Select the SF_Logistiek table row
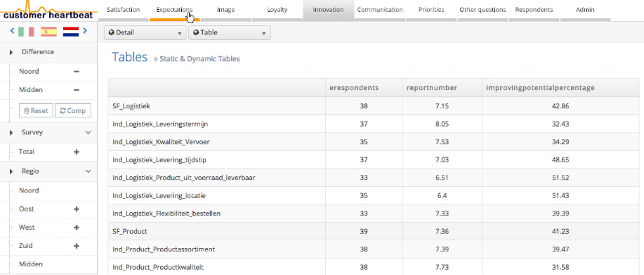 [216, 106]
